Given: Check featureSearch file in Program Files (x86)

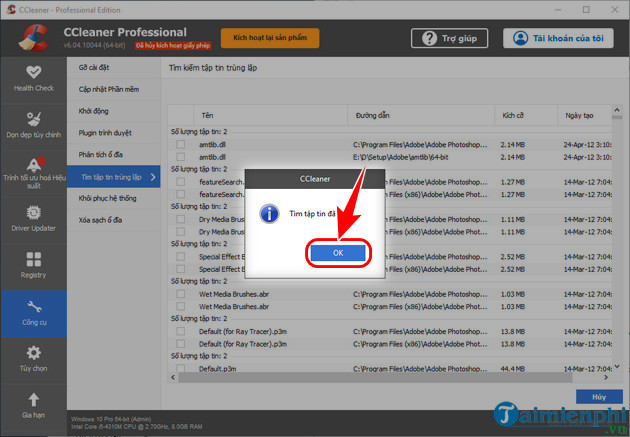Looking at the screenshot, I should click(180, 194).
